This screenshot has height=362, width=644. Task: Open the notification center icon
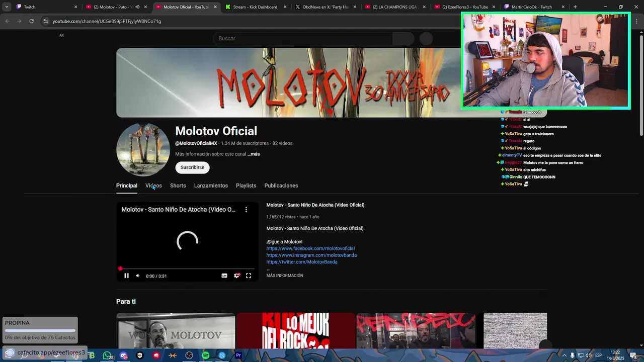coord(634,355)
